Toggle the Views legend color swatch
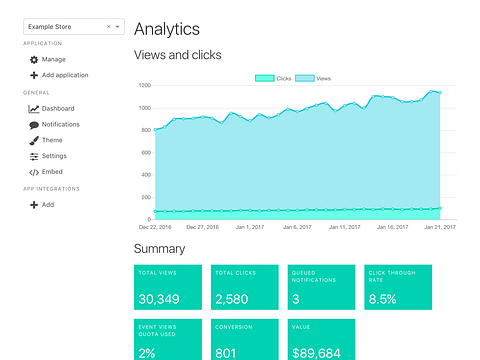 tap(305, 78)
